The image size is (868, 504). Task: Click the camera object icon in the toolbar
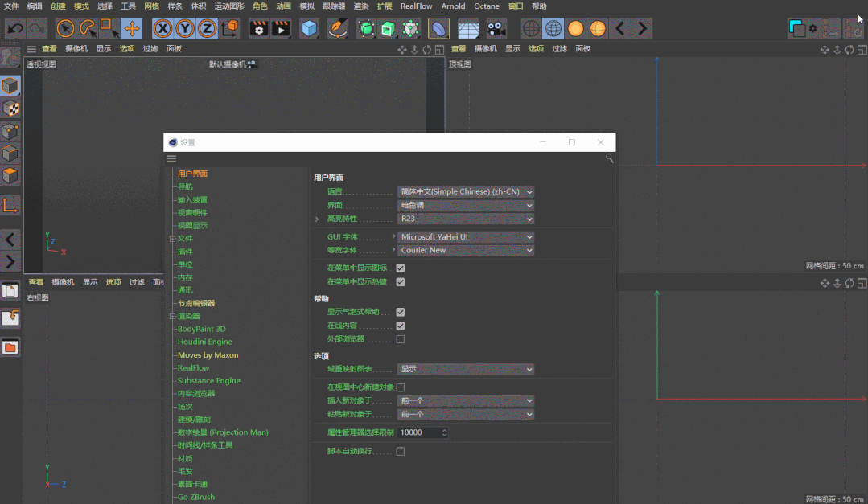pyautogui.click(x=496, y=29)
